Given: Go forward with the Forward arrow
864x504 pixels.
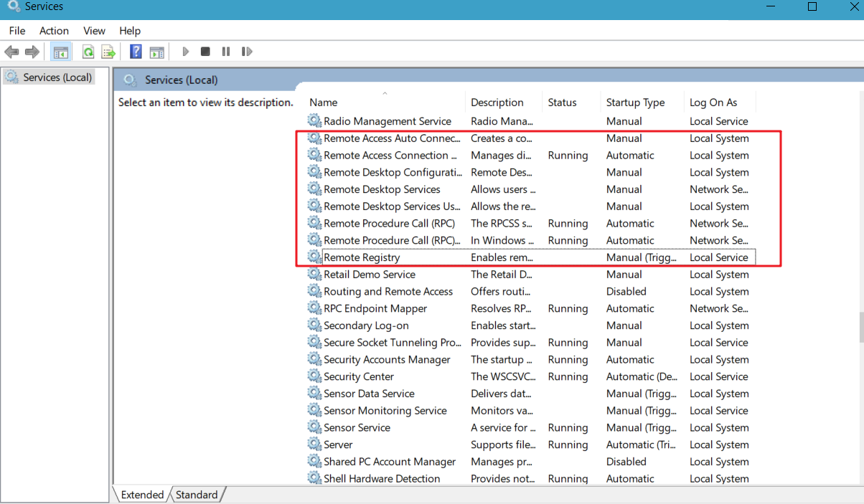Looking at the screenshot, I should [x=32, y=52].
